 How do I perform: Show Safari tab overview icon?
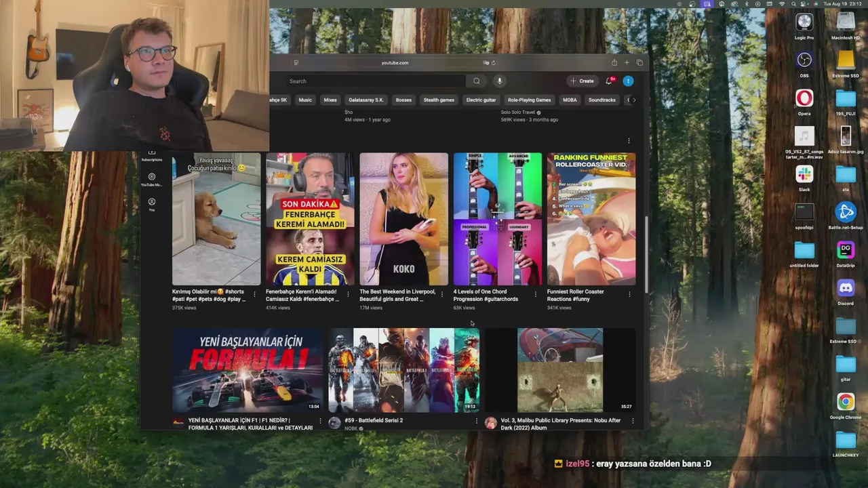click(639, 62)
